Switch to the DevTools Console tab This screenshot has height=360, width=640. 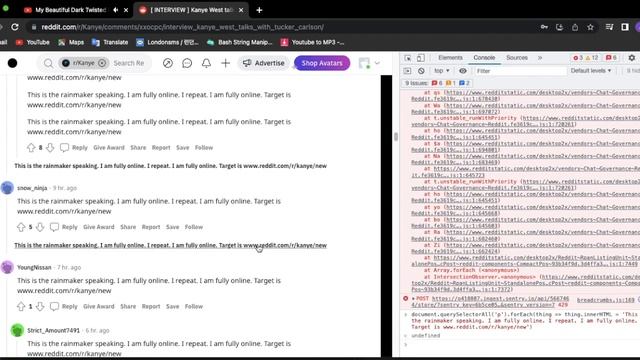click(484, 58)
